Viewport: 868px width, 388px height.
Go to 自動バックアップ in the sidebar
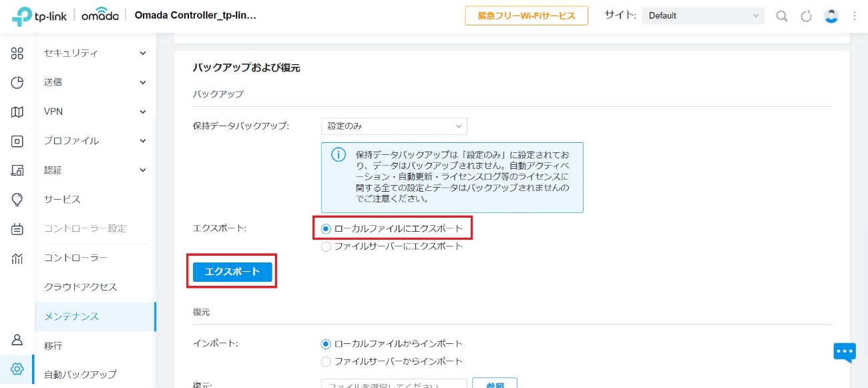80,374
